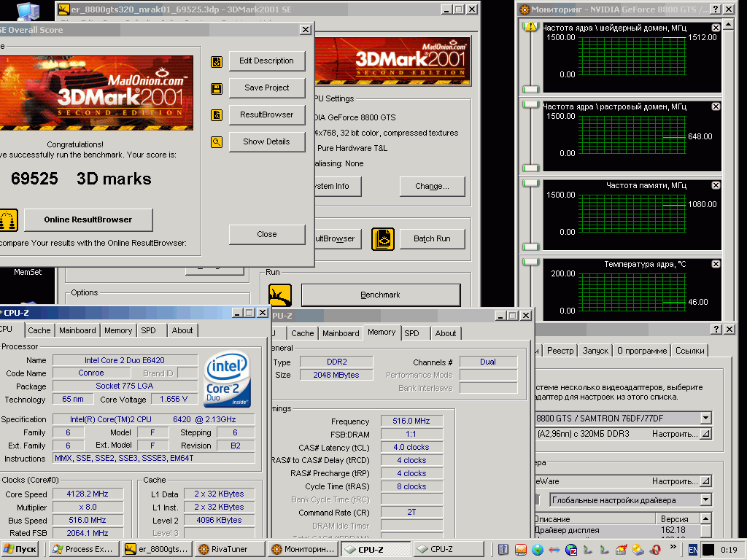This screenshot has width=747, height=560.
Task: Click the Kaspersky globe tray icon
Action: [570, 550]
